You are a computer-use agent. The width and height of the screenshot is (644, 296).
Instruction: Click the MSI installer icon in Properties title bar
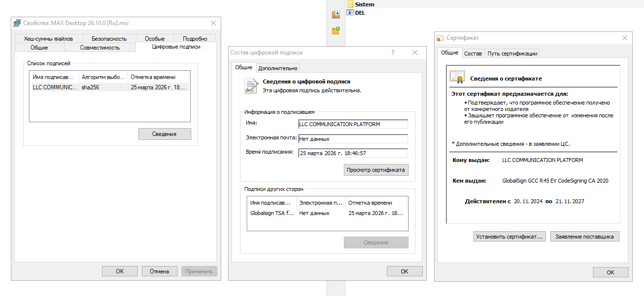[x=17, y=23]
